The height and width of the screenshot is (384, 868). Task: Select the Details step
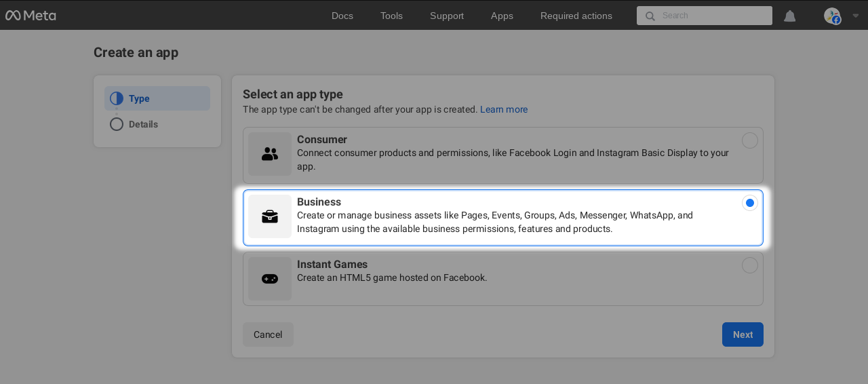(x=157, y=124)
